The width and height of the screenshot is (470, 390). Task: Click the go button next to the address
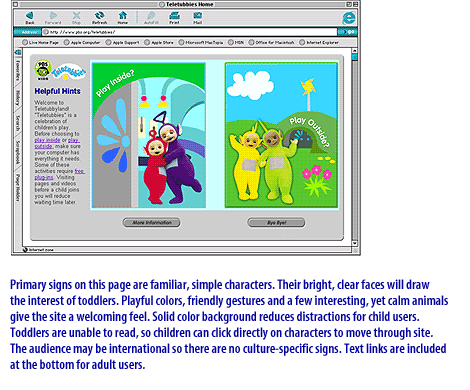(x=347, y=32)
